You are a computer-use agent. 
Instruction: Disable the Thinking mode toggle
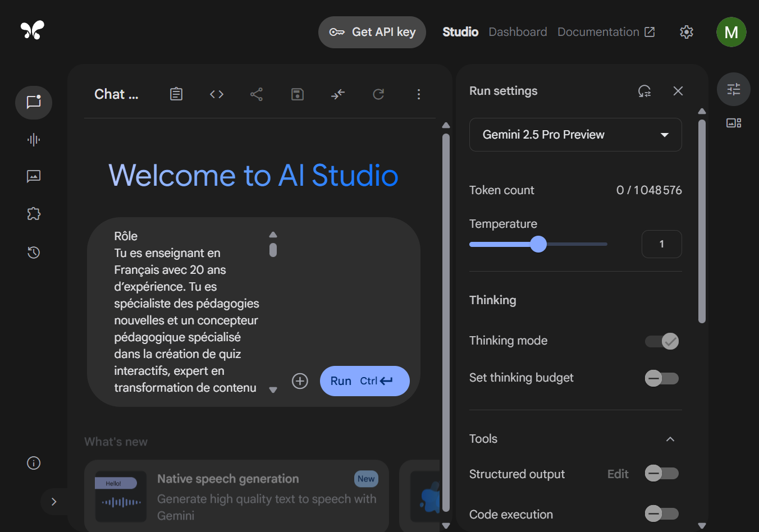pos(662,341)
